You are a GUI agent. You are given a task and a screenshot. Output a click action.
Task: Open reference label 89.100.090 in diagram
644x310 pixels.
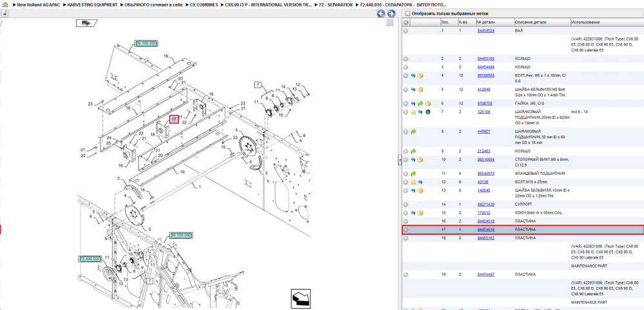click(181, 235)
